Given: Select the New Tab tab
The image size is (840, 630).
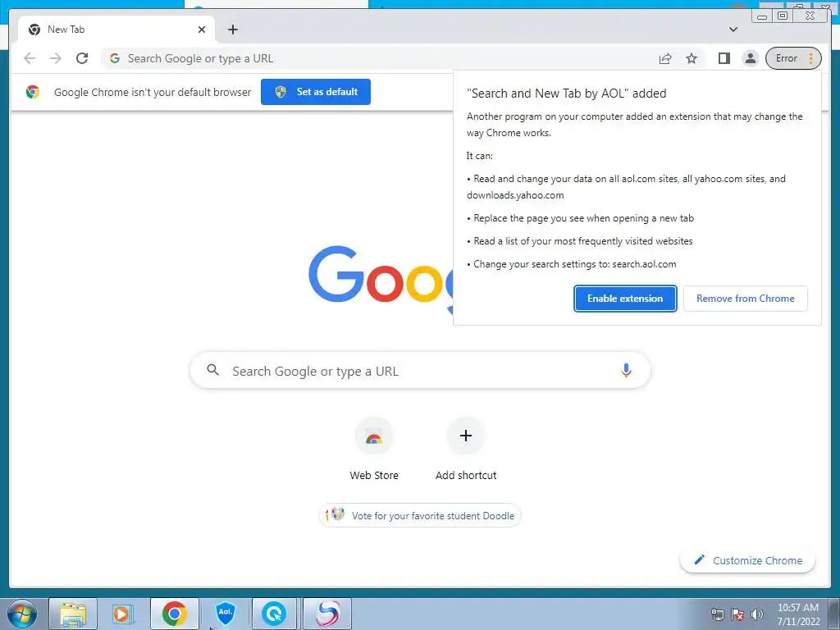Looking at the screenshot, I should 116,30.
